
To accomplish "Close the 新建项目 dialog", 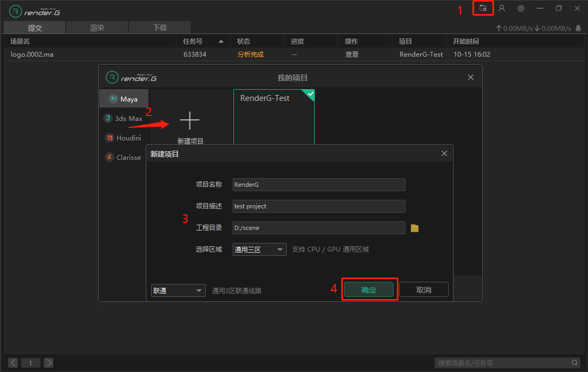I will pos(444,154).
